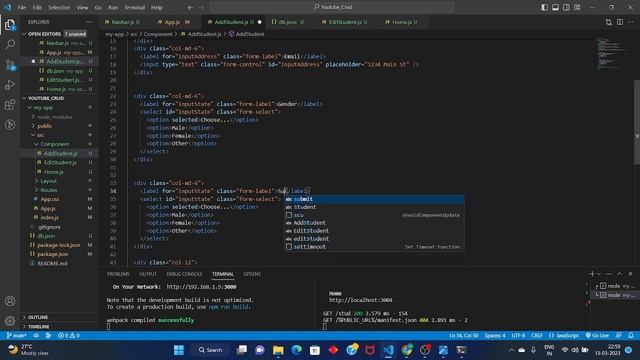Open the Accounts menu icon

(10, 301)
